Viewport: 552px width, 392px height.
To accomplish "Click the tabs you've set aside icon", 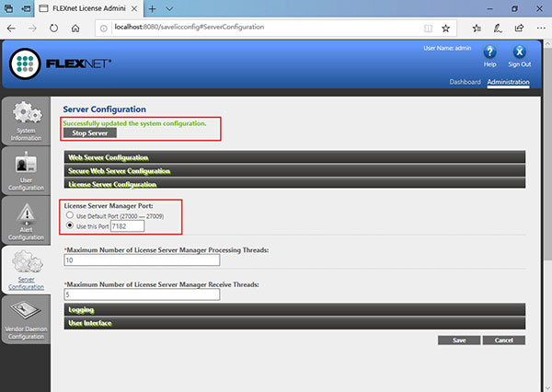I will coord(9,9).
